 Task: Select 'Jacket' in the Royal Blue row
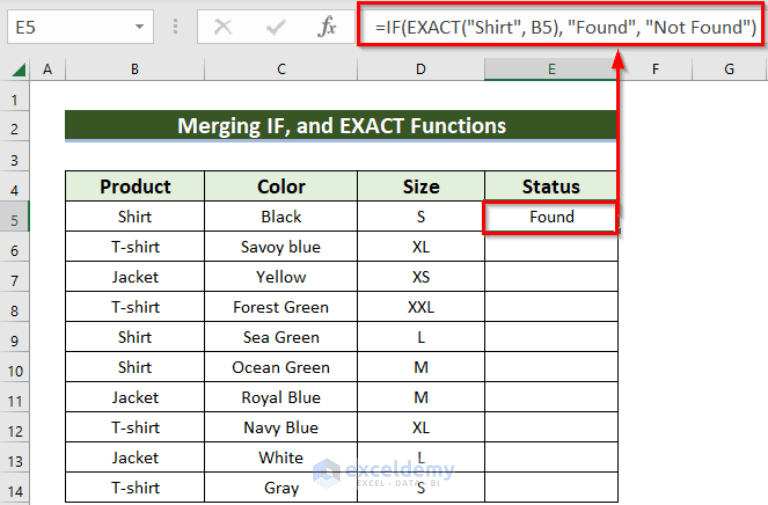pyautogui.click(x=135, y=398)
